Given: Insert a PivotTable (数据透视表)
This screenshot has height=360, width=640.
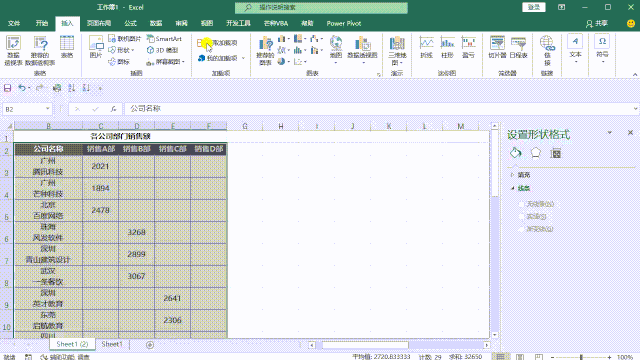Looking at the screenshot, I should coord(13,51).
